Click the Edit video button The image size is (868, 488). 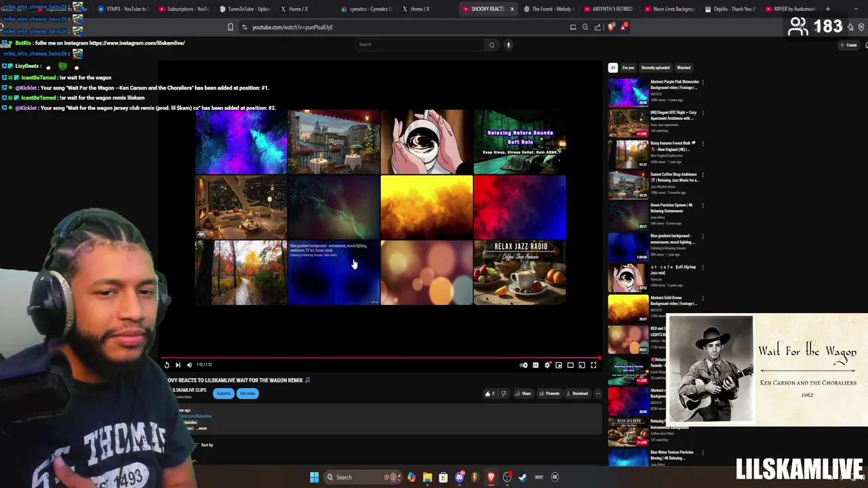tap(248, 393)
